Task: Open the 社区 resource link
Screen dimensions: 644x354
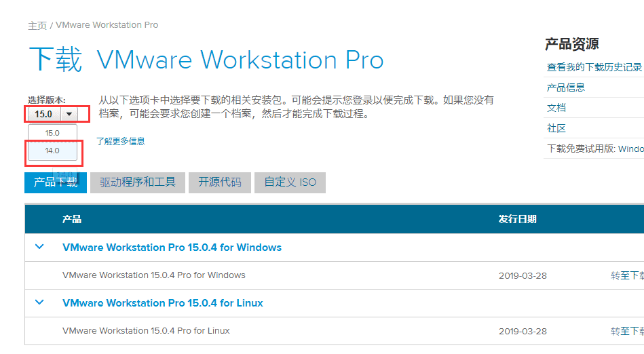Action: coord(556,128)
